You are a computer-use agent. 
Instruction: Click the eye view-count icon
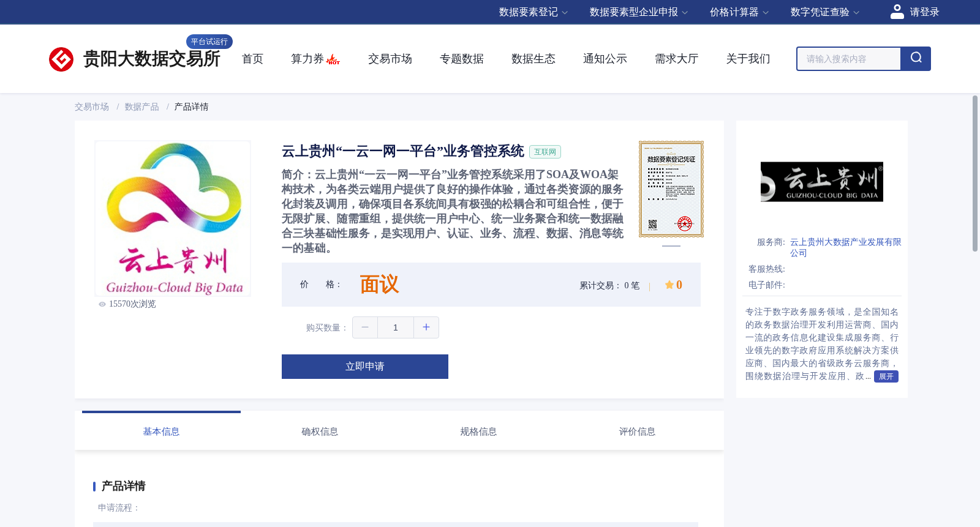(x=102, y=304)
